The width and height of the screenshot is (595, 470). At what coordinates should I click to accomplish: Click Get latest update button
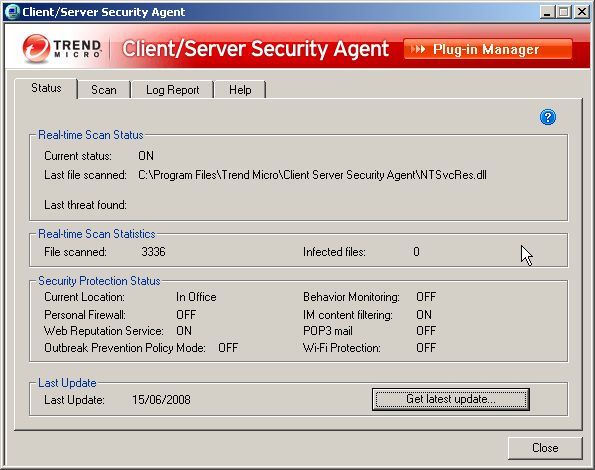click(450, 399)
